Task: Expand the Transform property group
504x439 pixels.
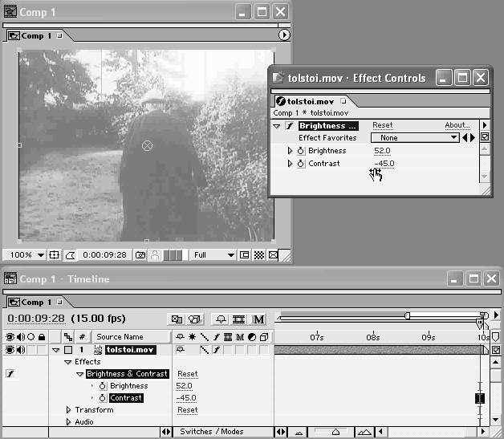Action: point(68,410)
